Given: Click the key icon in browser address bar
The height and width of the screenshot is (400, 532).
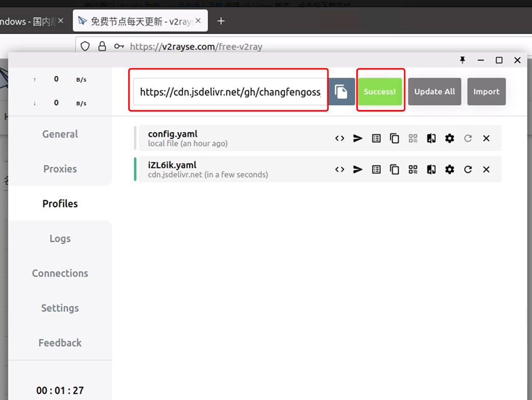Looking at the screenshot, I should [119, 46].
